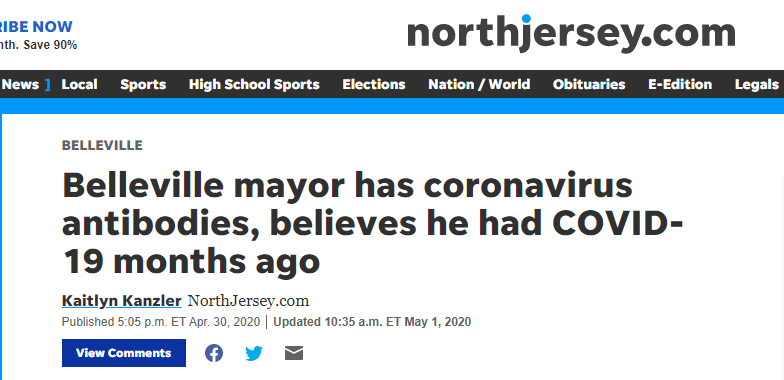This screenshot has width=784, height=380.
Task: Navigate to the Elections section
Action: pyautogui.click(x=374, y=84)
